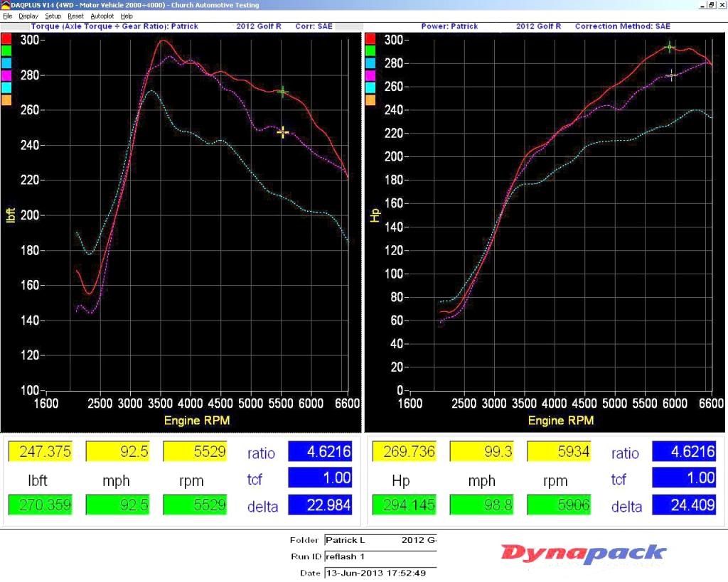Select cyan trace swatch on power chart
This screenshot has height=582, width=728.
[370, 87]
